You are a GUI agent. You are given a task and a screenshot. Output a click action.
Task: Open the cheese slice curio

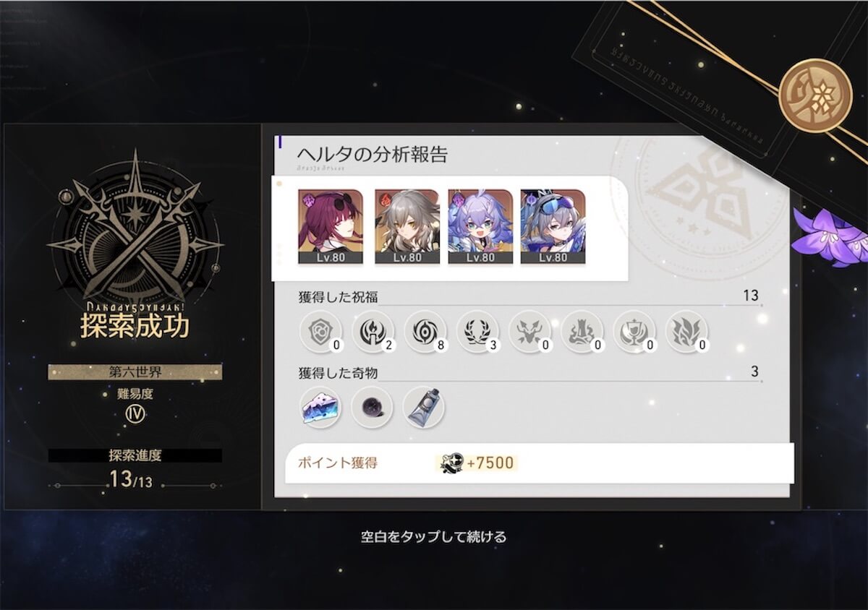(x=320, y=407)
